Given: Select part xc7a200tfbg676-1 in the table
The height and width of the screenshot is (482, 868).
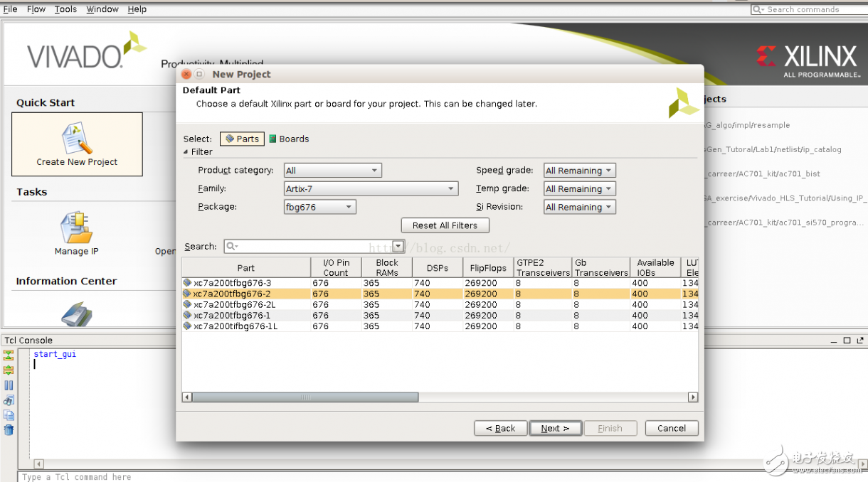Looking at the screenshot, I should [232, 316].
